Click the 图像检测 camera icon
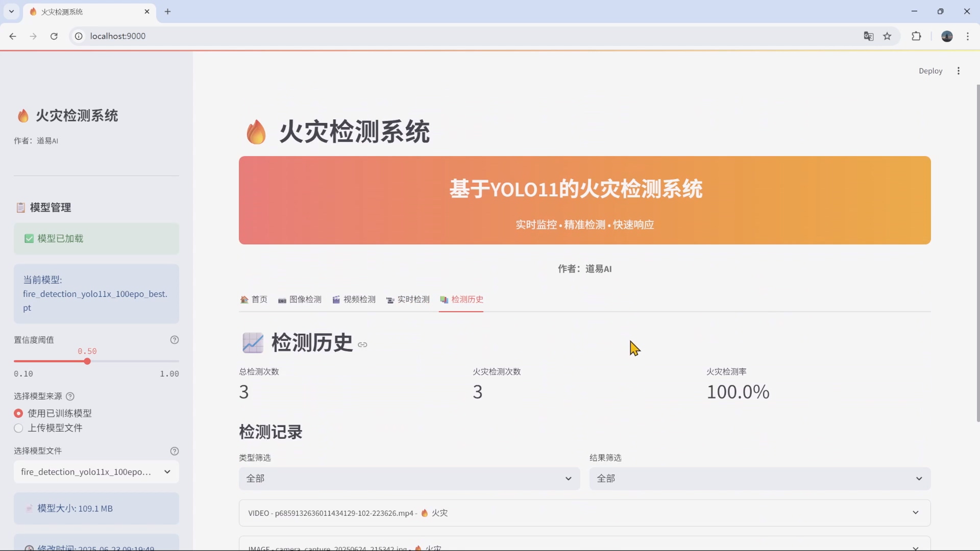The width and height of the screenshot is (980, 551). tap(282, 300)
